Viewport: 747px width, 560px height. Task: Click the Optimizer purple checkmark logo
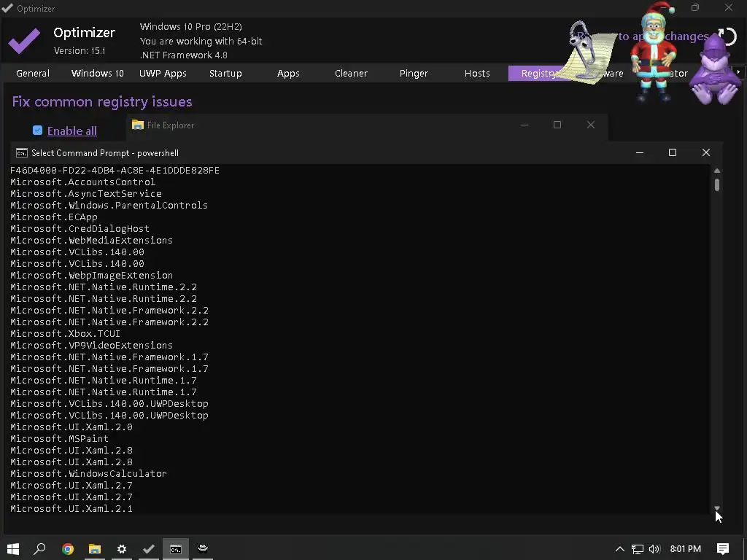(24, 41)
